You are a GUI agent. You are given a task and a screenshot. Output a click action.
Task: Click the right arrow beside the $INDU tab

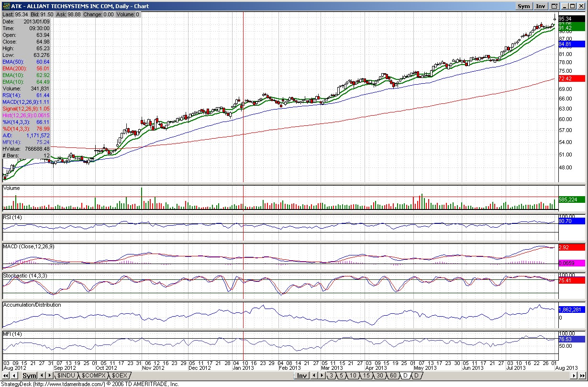(x=49, y=376)
